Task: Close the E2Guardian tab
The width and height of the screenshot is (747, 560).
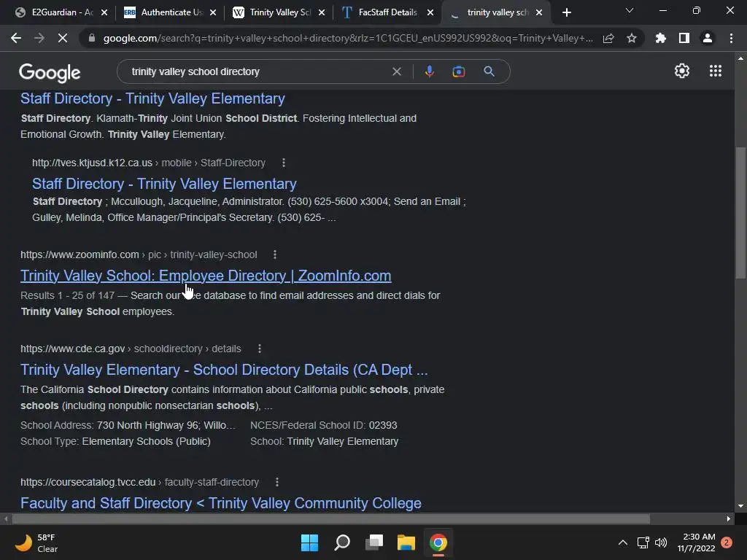Action: (x=104, y=12)
